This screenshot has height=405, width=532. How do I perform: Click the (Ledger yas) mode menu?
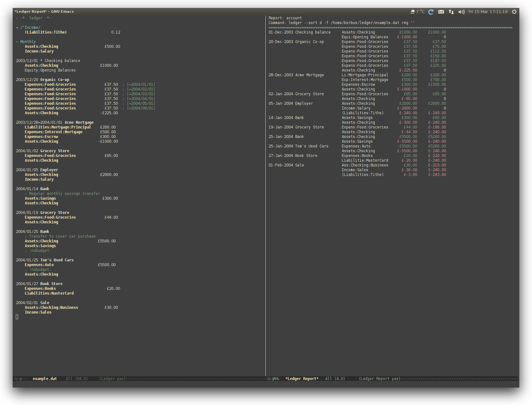pyautogui.click(x=112, y=378)
